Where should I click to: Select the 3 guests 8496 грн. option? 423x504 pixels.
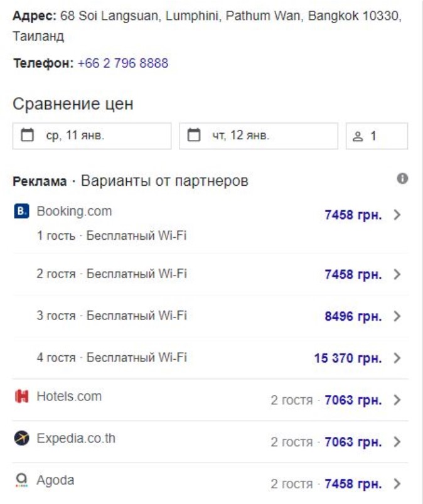[352, 316]
